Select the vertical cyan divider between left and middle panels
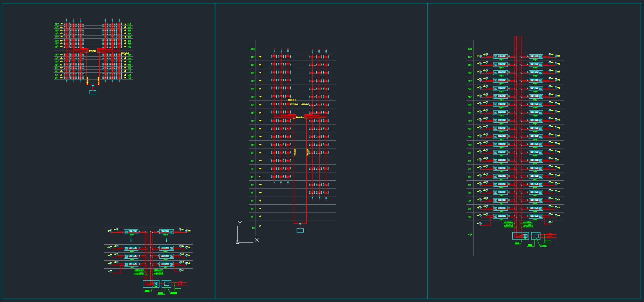This screenshot has width=644, height=302. click(x=215, y=148)
